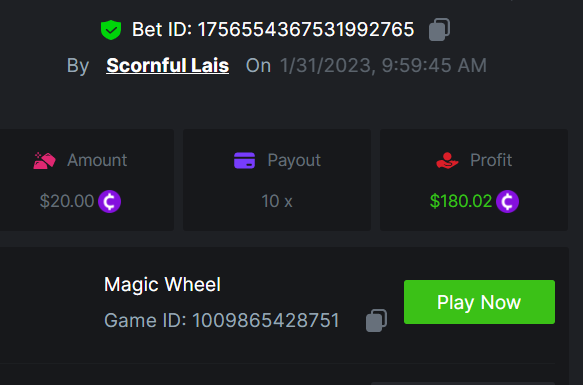The width and height of the screenshot is (583, 385).
Task: Copy the Game ID to clipboard
Action: click(376, 320)
